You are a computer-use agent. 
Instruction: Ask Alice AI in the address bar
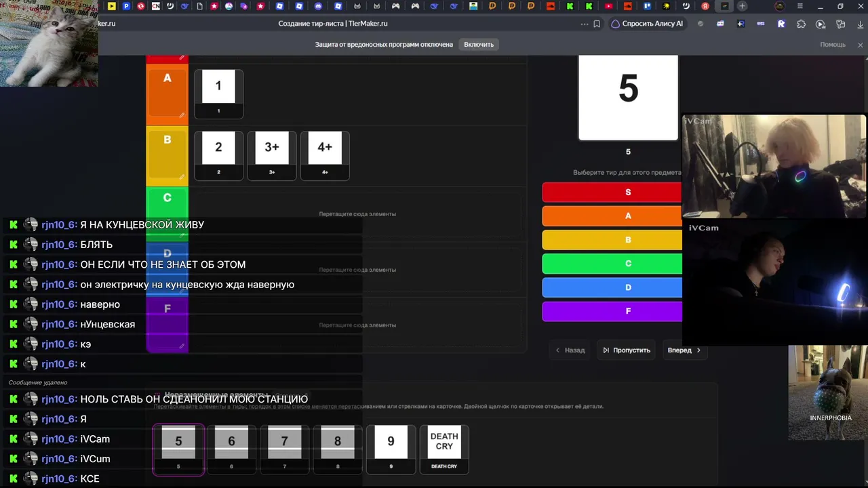(648, 24)
